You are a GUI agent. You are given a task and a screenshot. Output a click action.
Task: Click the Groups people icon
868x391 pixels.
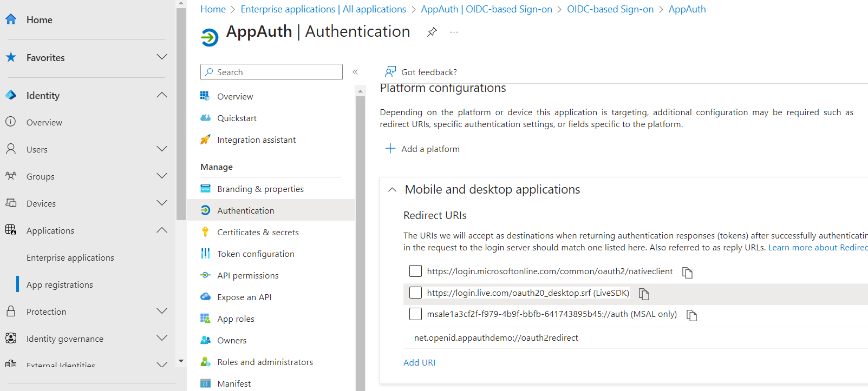[x=11, y=176]
